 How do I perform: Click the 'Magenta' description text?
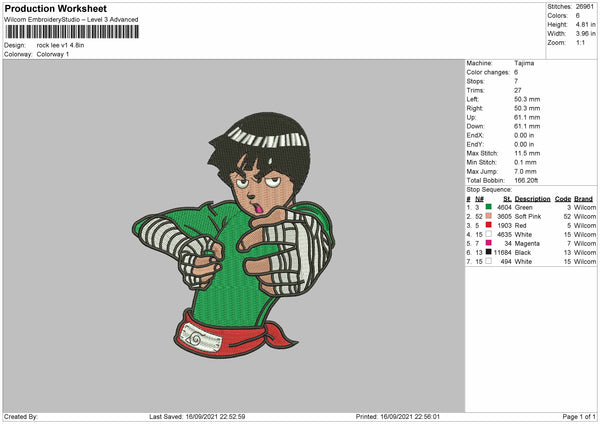527,243
